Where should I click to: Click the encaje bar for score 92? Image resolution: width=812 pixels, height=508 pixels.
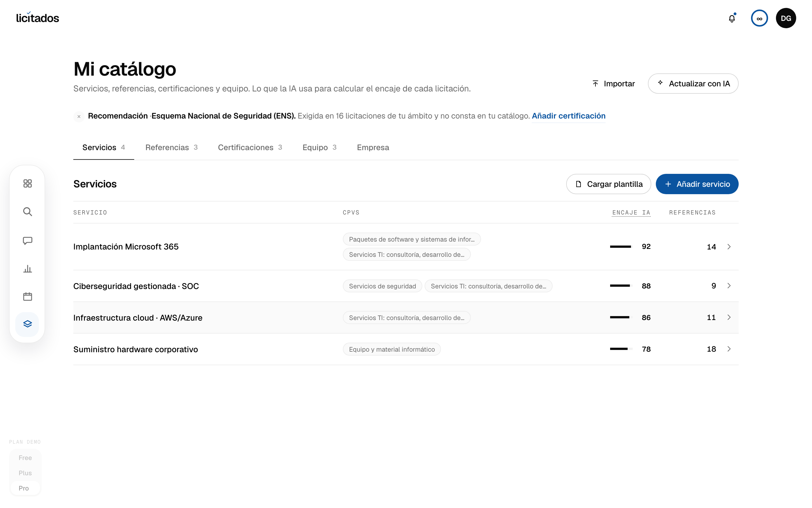point(621,247)
